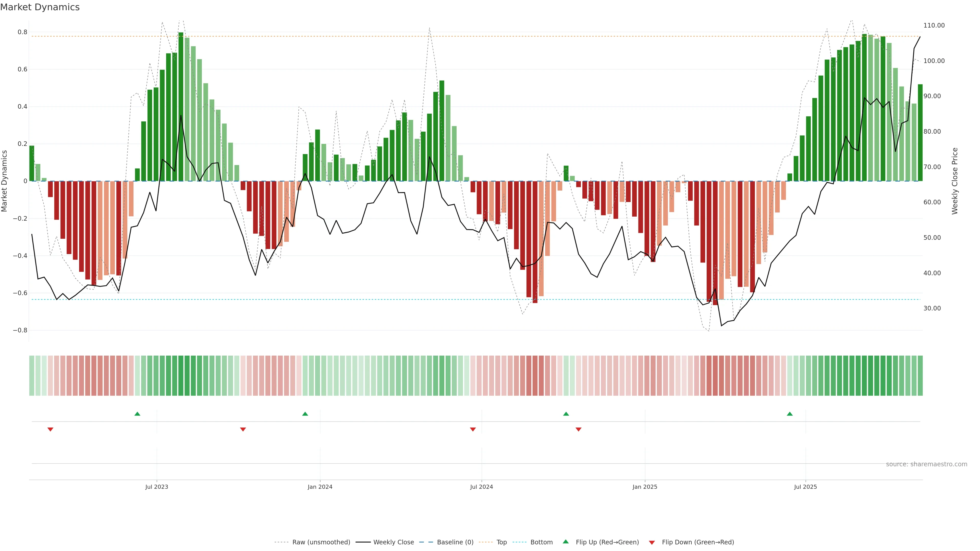Click the Flip Up triangle just before Jan 2024
980x551 pixels.
click(x=305, y=414)
